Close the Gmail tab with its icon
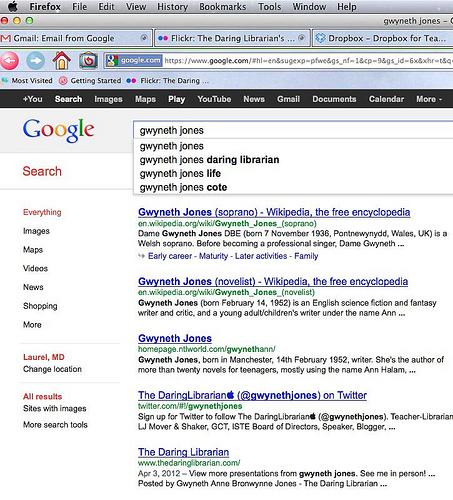This screenshot has width=453, height=500. [x=144, y=38]
